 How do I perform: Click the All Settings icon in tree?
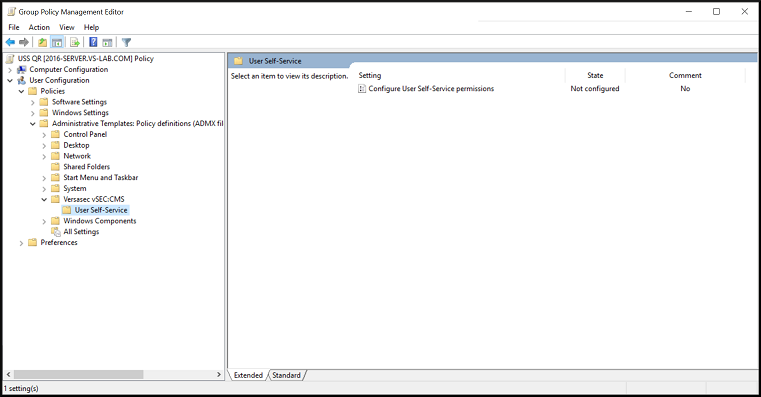[x=56, y=232]
